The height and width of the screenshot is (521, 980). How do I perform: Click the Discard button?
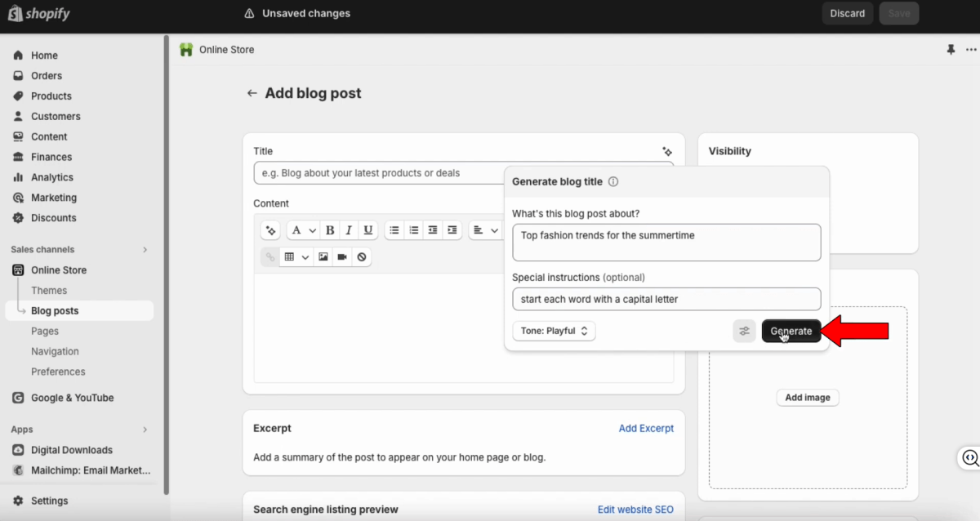tap(848, 13)
